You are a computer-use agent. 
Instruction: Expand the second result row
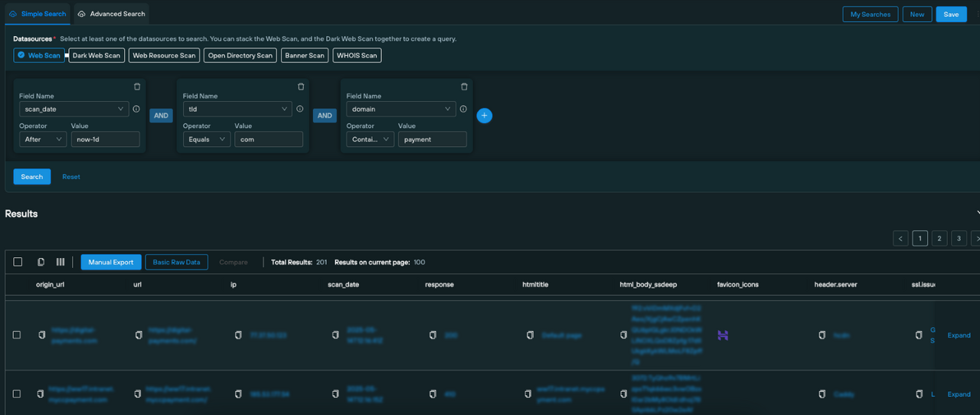tap(959, 394)
